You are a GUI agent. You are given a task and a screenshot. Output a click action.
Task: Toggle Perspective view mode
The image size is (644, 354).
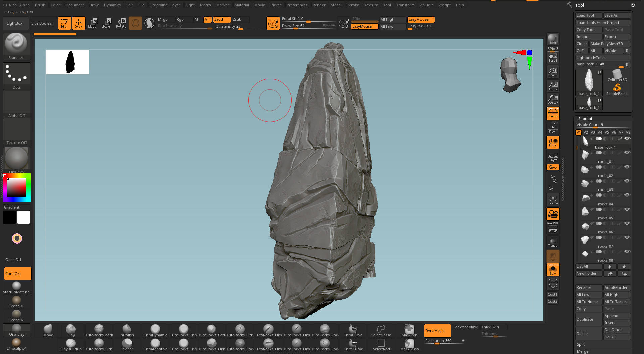coord(553,114)
